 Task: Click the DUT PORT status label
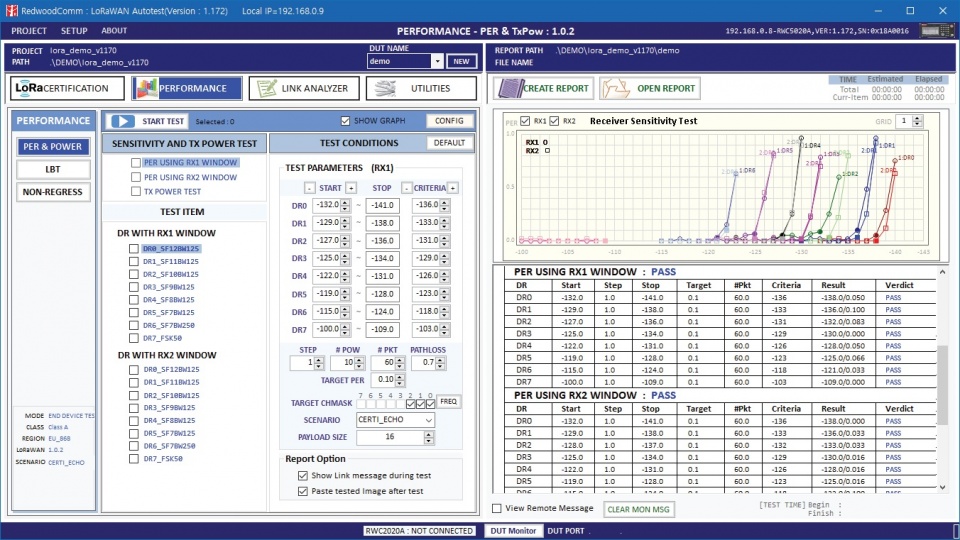tap(566, 531)
